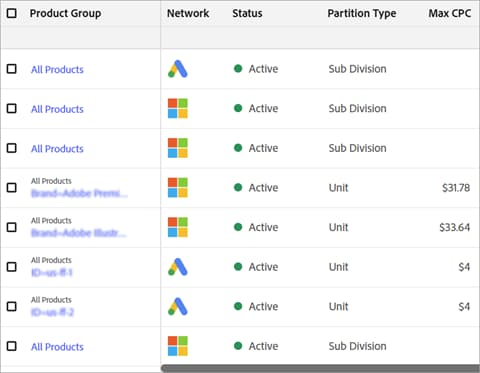The image size is (480, 373).
Task: Click 'Sub Division' in the Google Ads row
Action: 357,69
